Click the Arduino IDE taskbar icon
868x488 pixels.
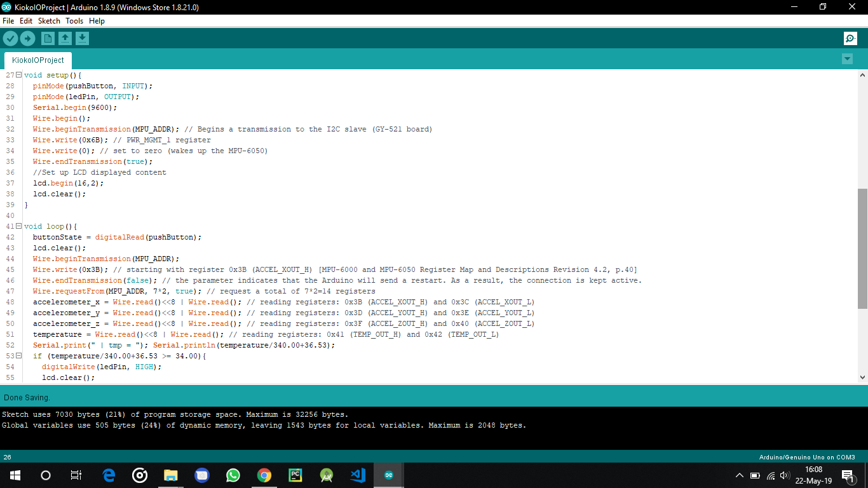(x=389, y=475)
